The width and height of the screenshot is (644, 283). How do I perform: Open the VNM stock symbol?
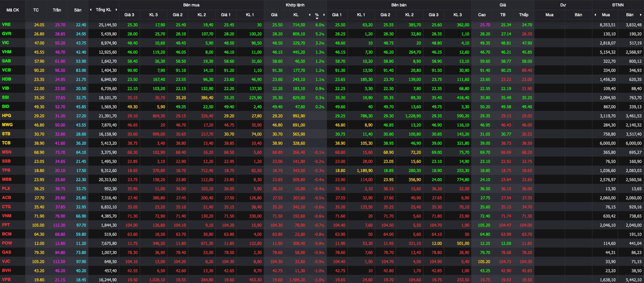coord(7,216)
